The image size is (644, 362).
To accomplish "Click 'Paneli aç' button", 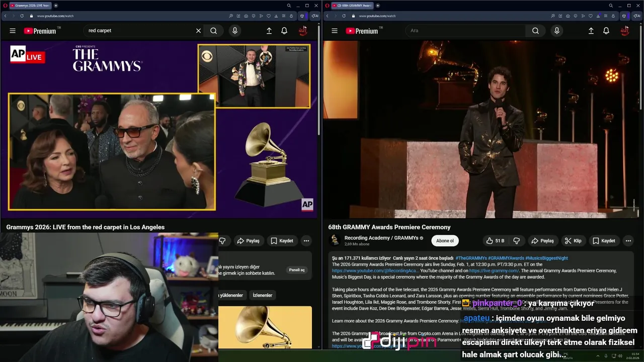I will click(x=297, y=270).
